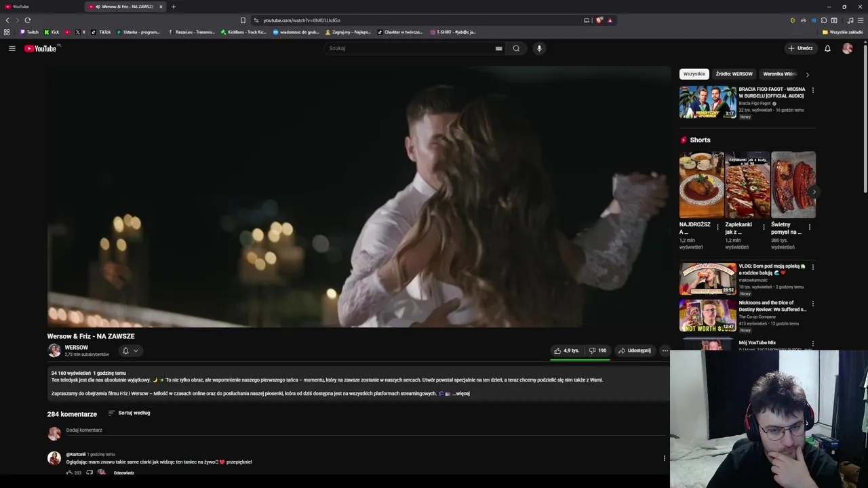Open the Twitch bookmark
Screen dimensions: 868x488
[29, 32]
